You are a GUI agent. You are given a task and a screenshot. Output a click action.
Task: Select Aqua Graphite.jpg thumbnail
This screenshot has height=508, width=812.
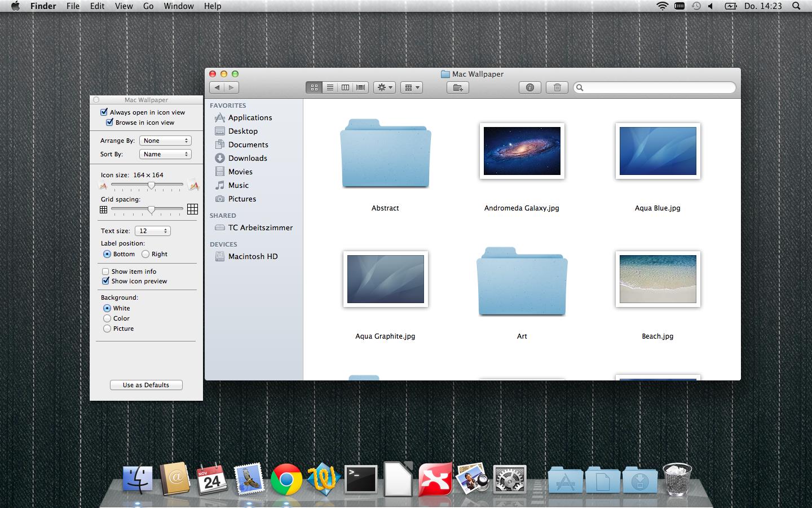pyautogui.click(x=386, y=279)
